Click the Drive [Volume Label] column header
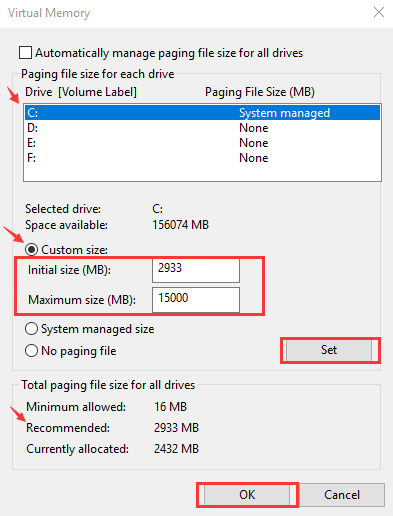393x516 pixels. pyautogui.click(x=81, y=92)
